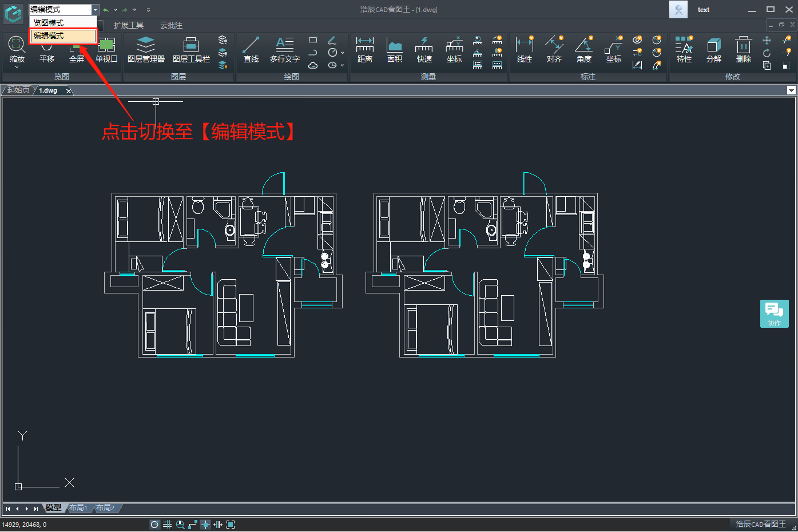Close the 1.dwg document tab
The image size is (798, 532).
click(69, 91)
